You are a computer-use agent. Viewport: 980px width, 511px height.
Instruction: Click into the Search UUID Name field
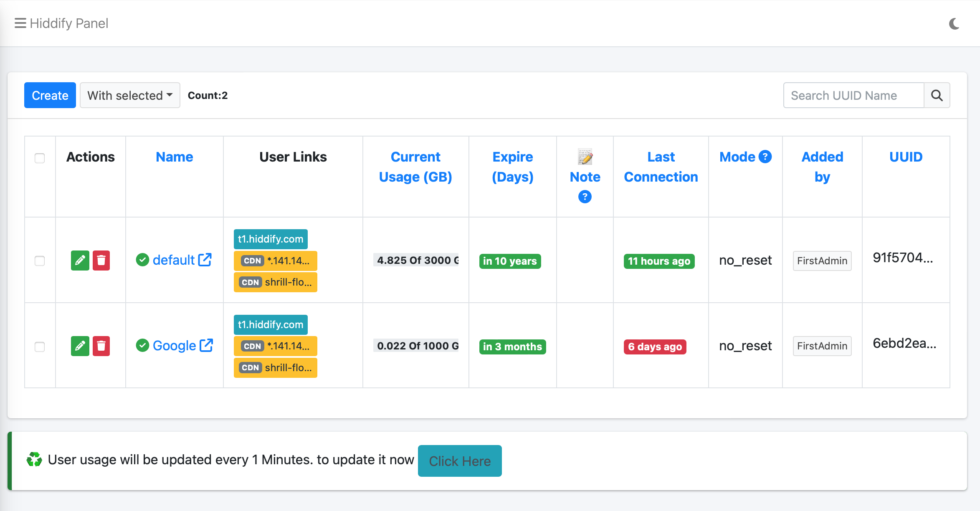854,96
